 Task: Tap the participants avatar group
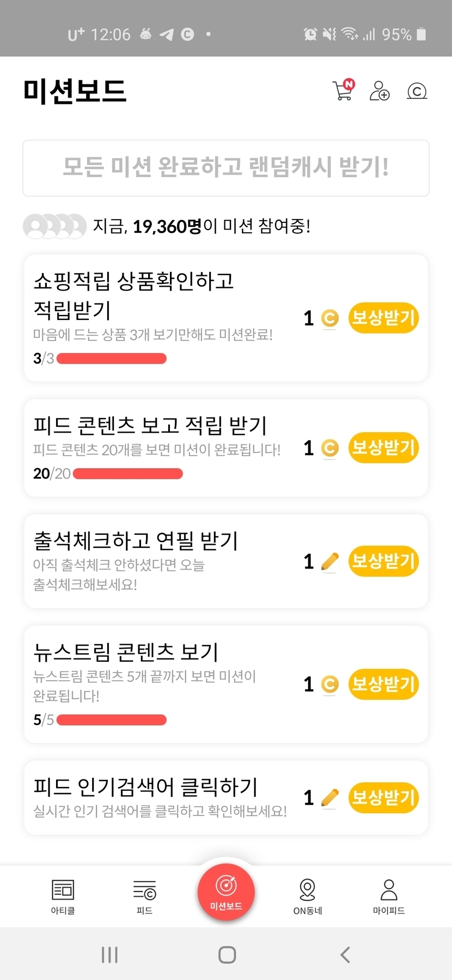[54, 226]
